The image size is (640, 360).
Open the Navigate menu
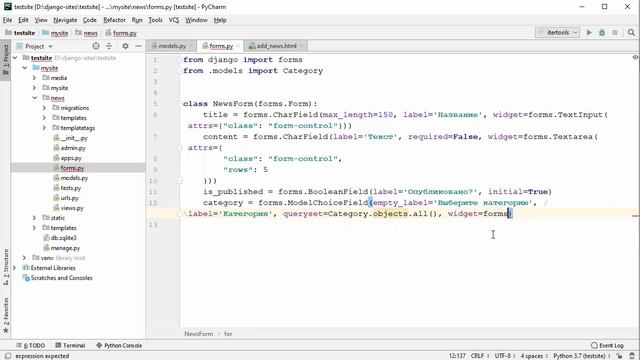click(x=65, y=20)
